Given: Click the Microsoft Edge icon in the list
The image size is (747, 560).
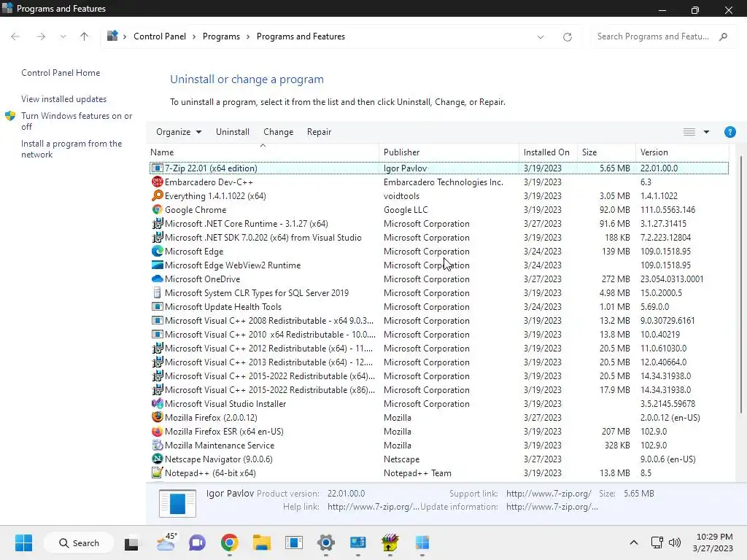Looking at the screenshot, I should coord(158,251).
